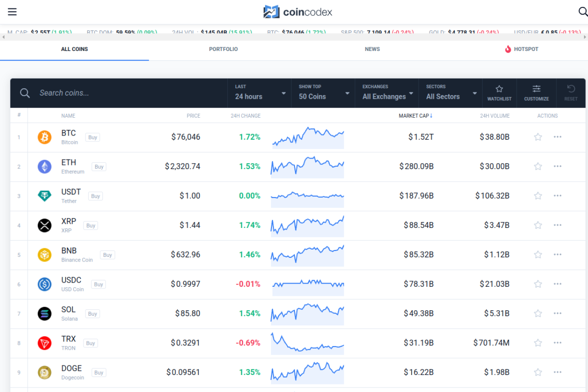Expand the All Sectors dropdown
Image resolution: width=588 pixels, height=392 pixels.
point(451,93)
